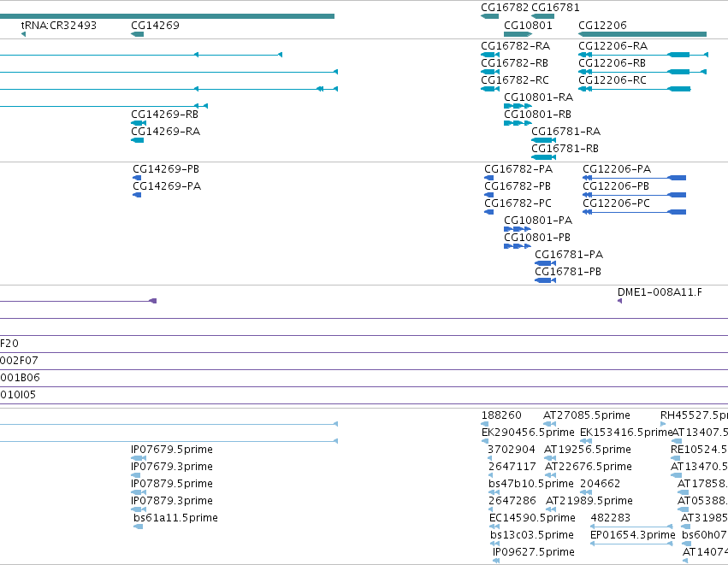Select protein CG14269-PB

click(166, 169)
